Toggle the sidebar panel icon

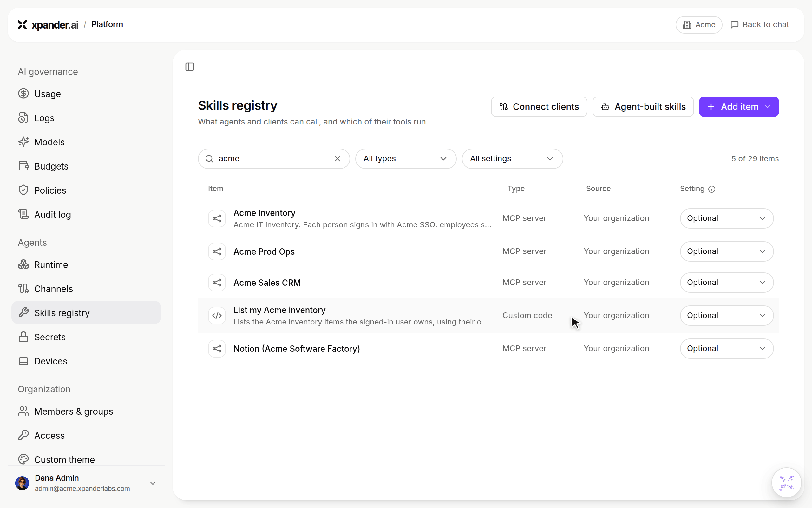(x=190, y=67)
